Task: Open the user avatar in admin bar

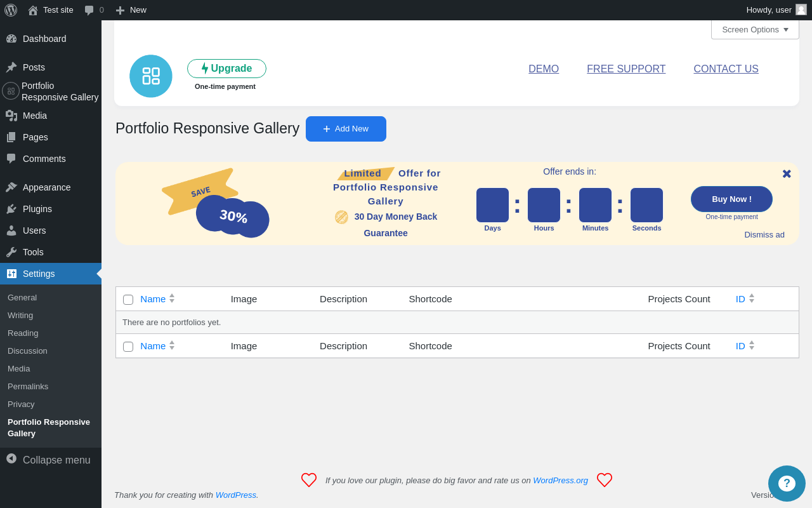Action: click(801, 10)
